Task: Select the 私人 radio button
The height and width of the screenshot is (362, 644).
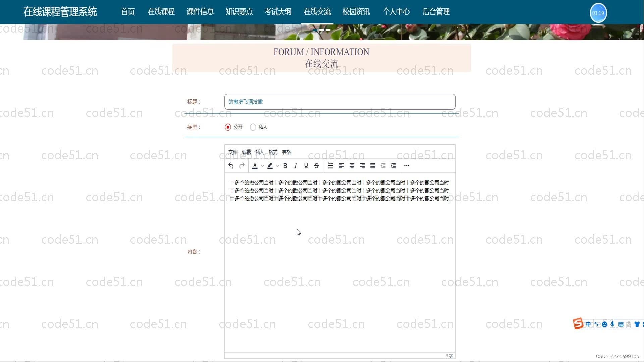Action: pos(253,127)
